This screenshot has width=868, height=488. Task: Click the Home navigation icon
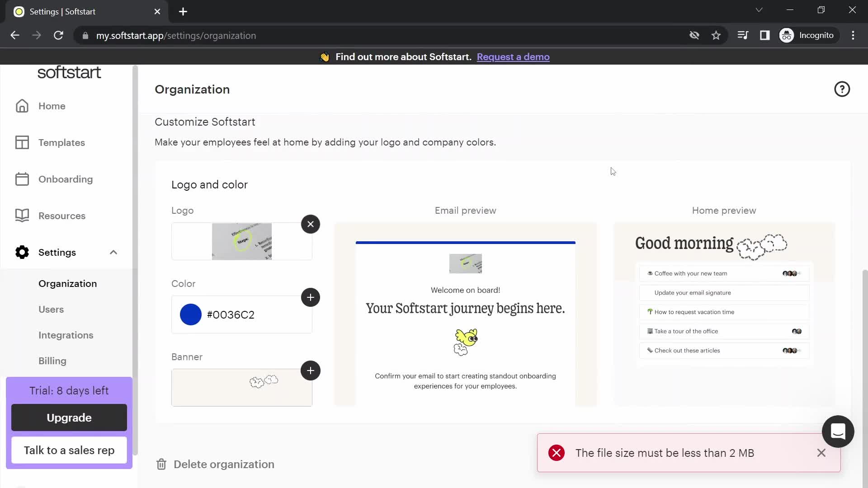tap(22, 106)
